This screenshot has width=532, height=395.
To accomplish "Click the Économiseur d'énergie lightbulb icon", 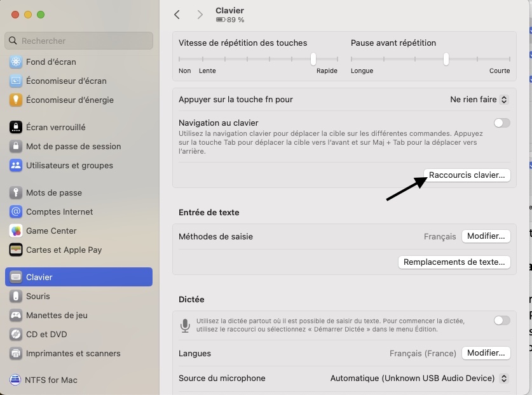I will click(x=16, y=100).
